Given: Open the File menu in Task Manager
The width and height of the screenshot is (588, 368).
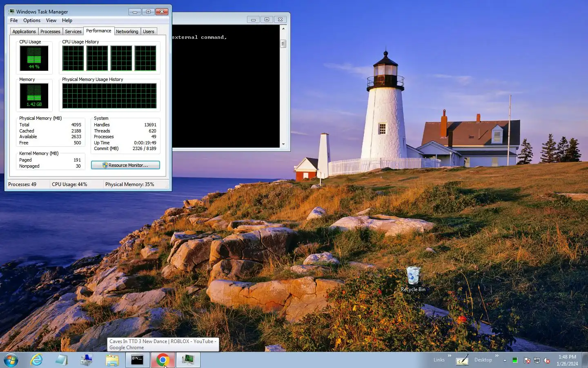Looking at the screenshot, I should pos(14,20).
